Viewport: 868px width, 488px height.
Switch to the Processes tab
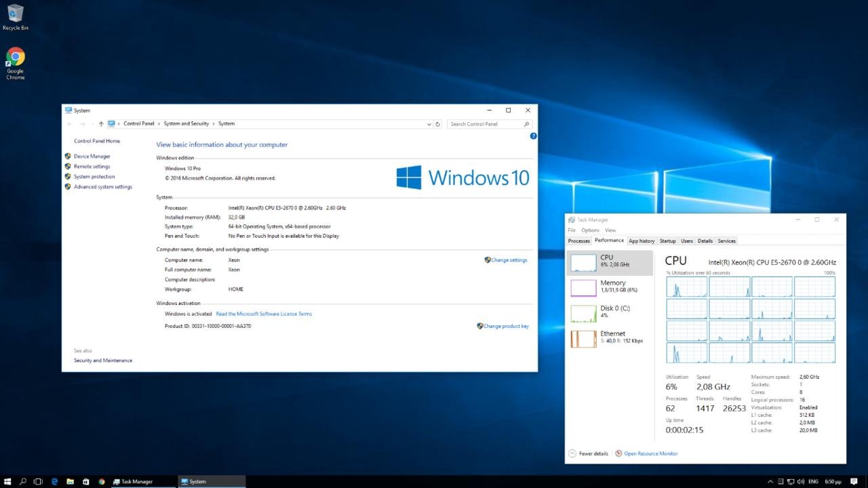click(x=578, y=241)
